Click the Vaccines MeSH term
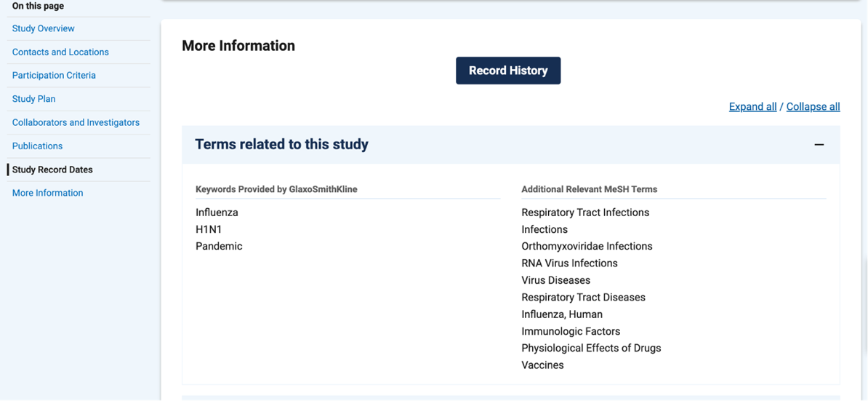 (542, 365)
